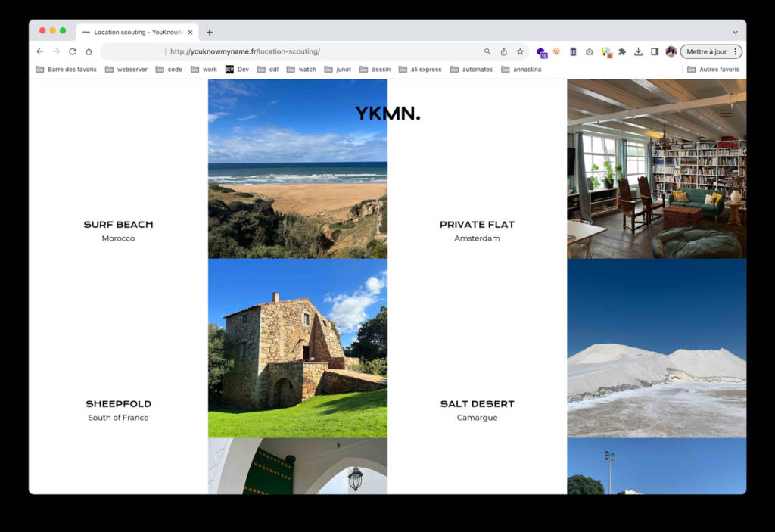Open a new browser tab
This screenshot has height=532, width=775.
coord(210,32)
